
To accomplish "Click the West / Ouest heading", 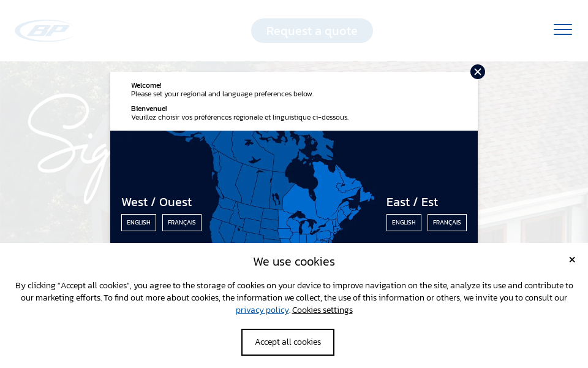I will tap(157, 202).
